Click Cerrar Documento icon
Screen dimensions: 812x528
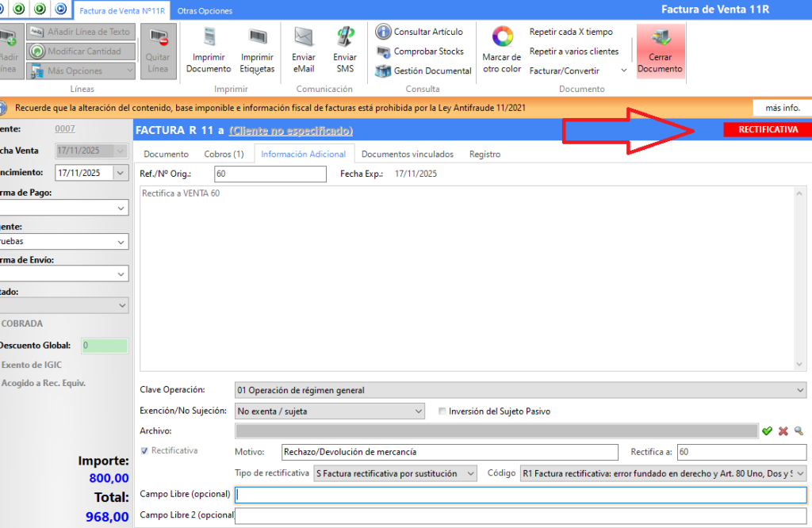click(x=659, y=38)
